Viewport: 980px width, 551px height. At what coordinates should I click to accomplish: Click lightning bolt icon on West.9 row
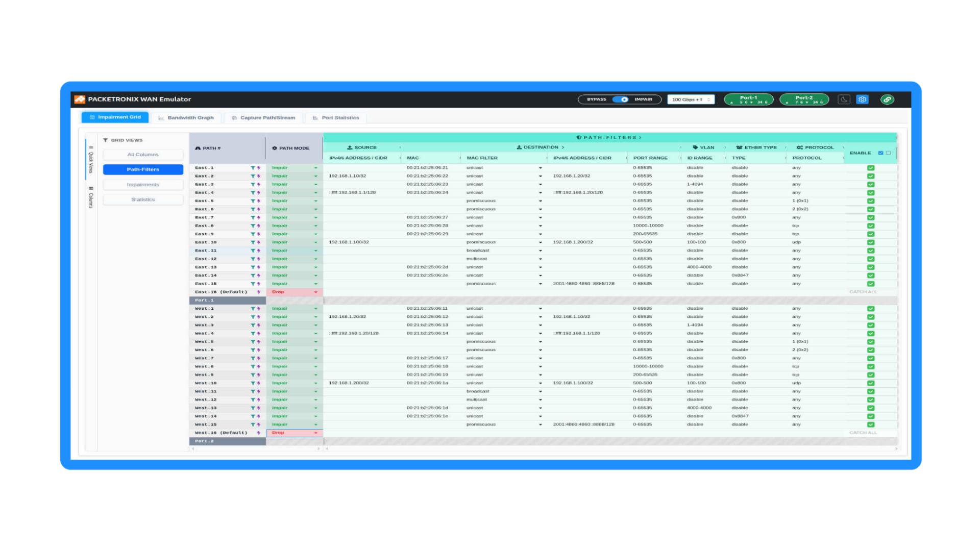pos(259,375)
